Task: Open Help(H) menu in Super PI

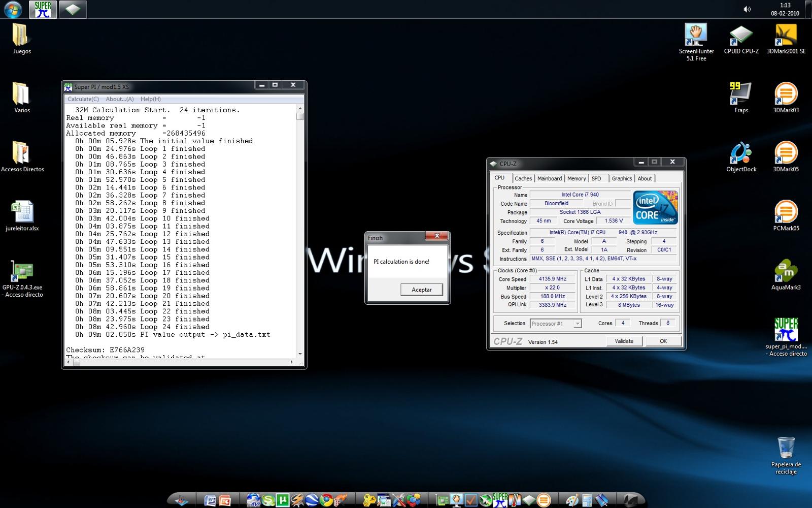Action: [151, 99]
